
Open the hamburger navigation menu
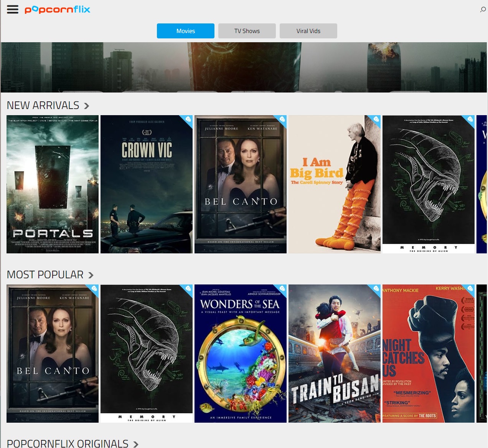pos(13,10)
